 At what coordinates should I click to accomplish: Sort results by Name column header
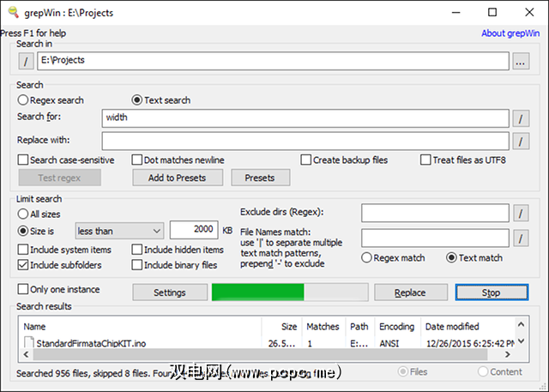[x=140, y=327]
